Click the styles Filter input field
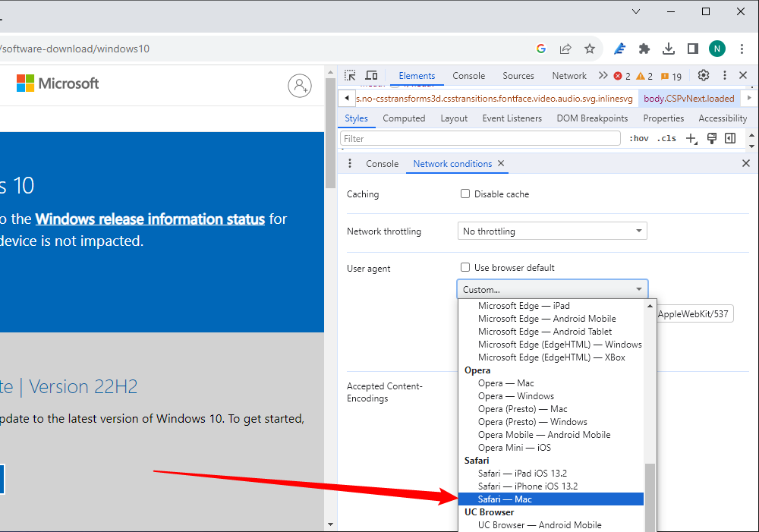 [480, 138]
